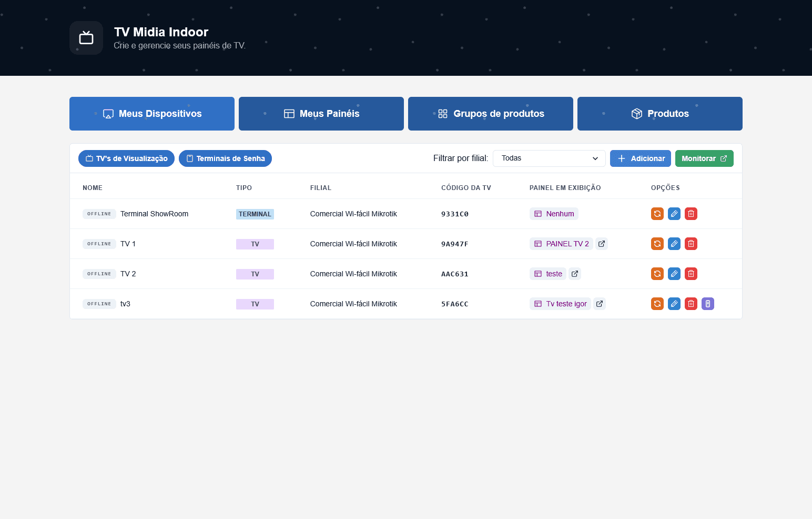Viewport: 812px width, 519px height.
Task: Click the PAINEL TV 2 panel badge
Action: pos(561,244)
